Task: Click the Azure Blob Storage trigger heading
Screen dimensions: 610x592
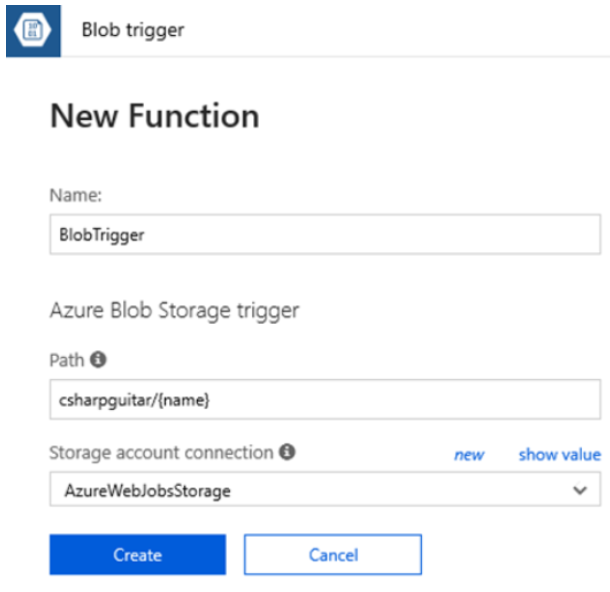Action: (x=175, y=311)
